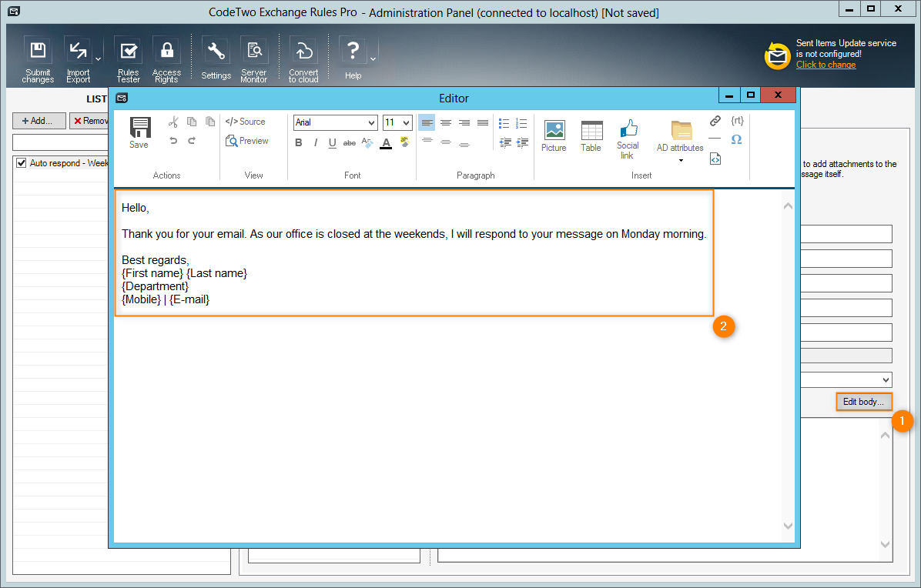The height and width of the screenshot is (588, 921).
Task: Uncheck the Auto respond rule checkbox
Action: click(x=20, y=162)
